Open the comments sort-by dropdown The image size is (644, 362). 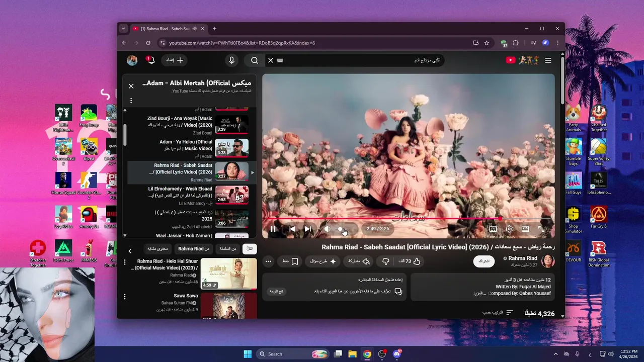pos(498,313)
